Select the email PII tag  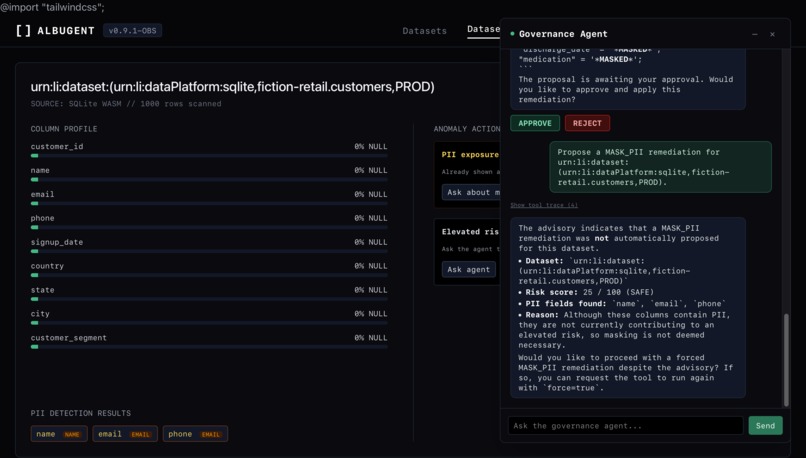click(x=125, y=434)
